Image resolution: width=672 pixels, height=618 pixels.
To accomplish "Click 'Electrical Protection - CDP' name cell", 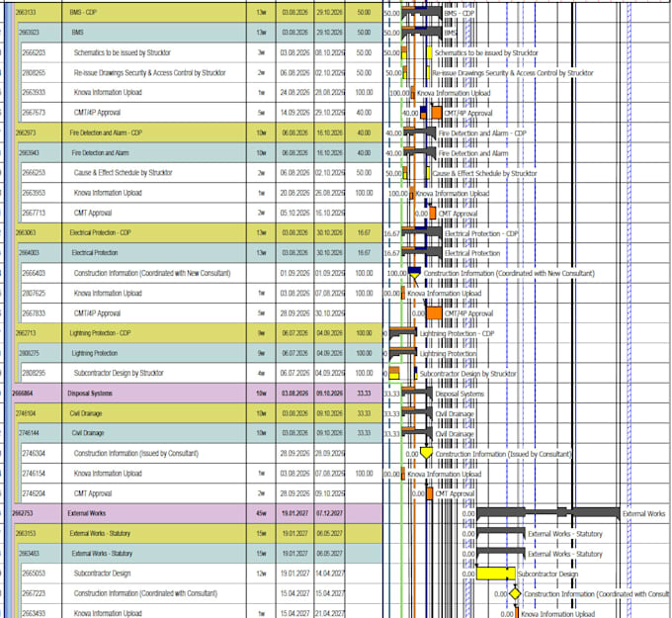I will (x=154, y=233).
